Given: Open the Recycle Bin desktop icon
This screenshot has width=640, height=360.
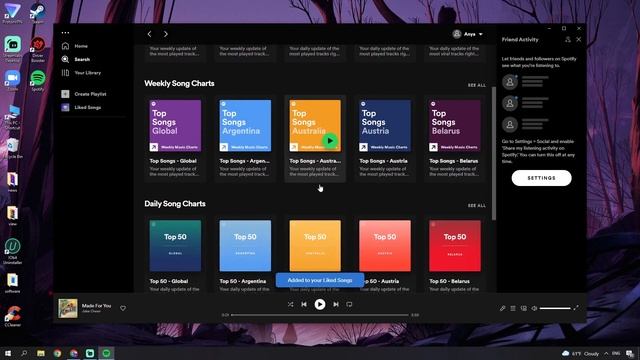Looking at the screenshot, I should [x=13, y=148].
